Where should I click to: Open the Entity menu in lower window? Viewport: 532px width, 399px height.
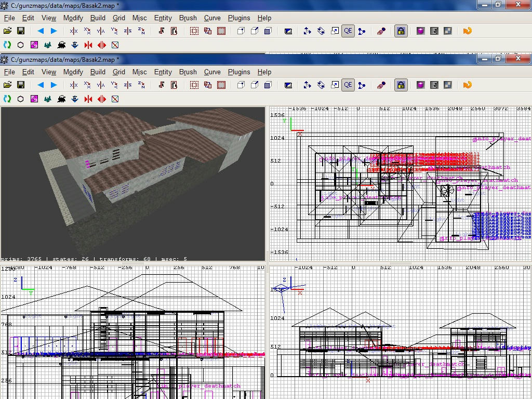(163, 72)
